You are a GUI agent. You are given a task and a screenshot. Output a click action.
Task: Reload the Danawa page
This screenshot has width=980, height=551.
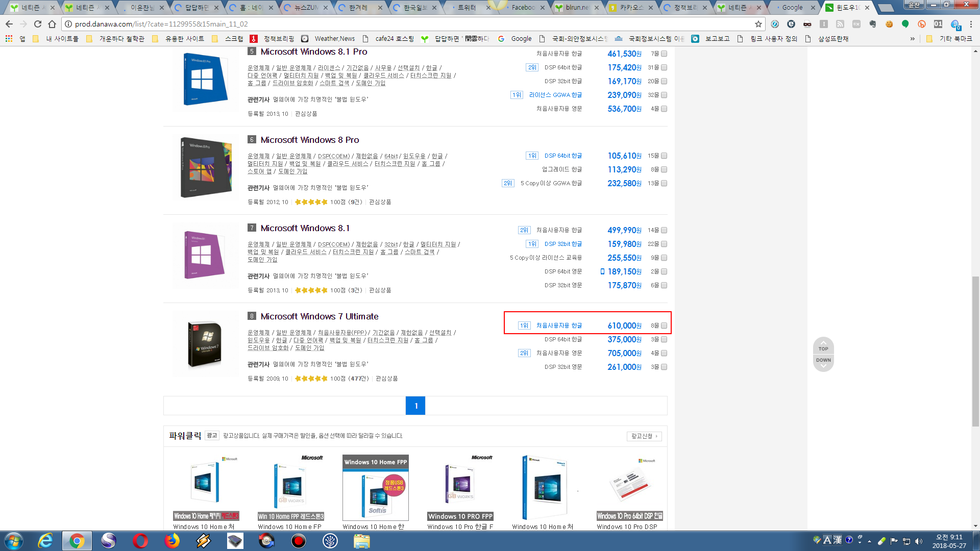(38, 24)
